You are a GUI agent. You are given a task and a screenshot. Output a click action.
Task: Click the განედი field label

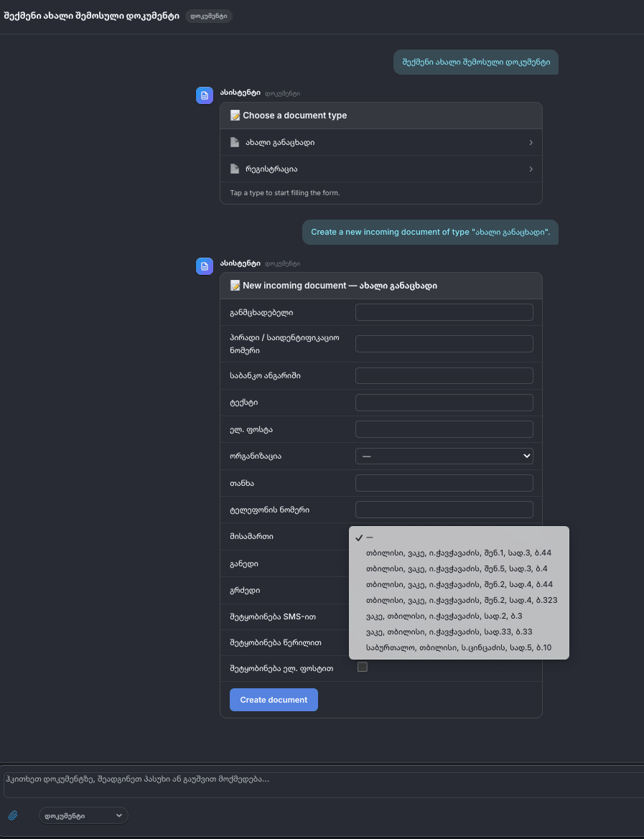click(x=244, y=563)
